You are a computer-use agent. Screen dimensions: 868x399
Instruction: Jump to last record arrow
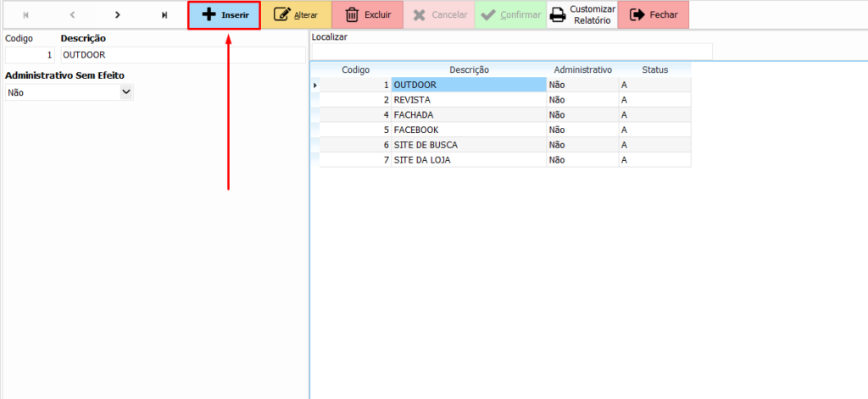164,14
